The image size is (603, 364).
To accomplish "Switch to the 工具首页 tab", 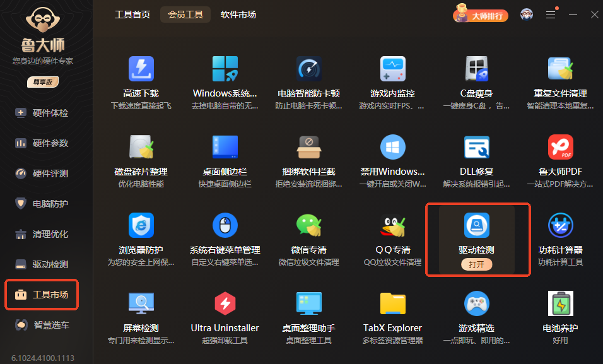I will click(x=132, y=15).
